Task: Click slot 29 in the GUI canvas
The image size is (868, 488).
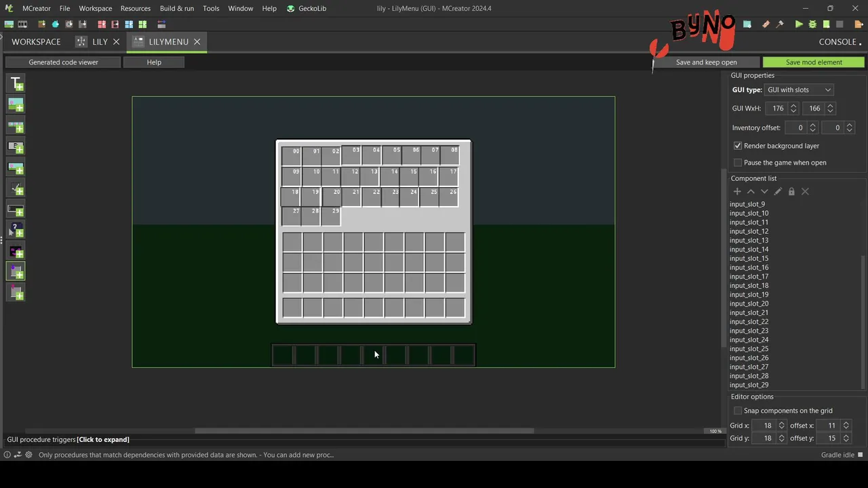Action: 331,216
